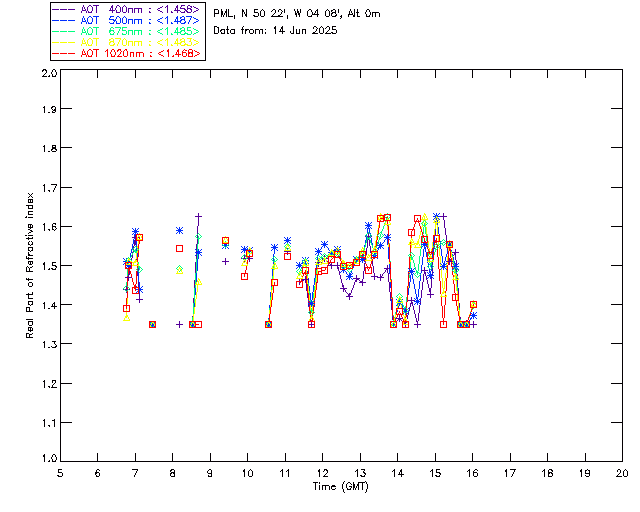Click the '7' tick label on time axis

tap(135, 473)
